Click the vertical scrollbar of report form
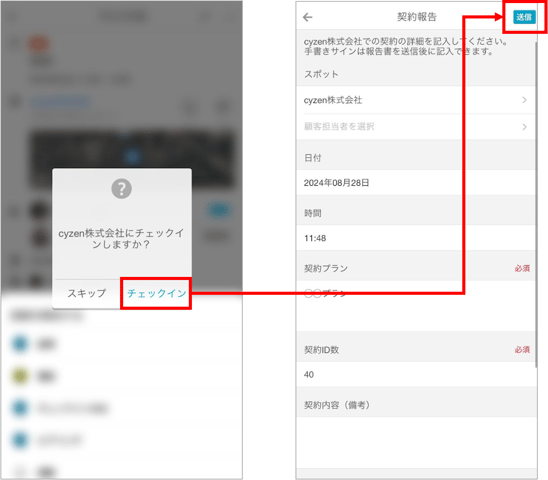Screen dimensions: 548x480 (536, 205)
